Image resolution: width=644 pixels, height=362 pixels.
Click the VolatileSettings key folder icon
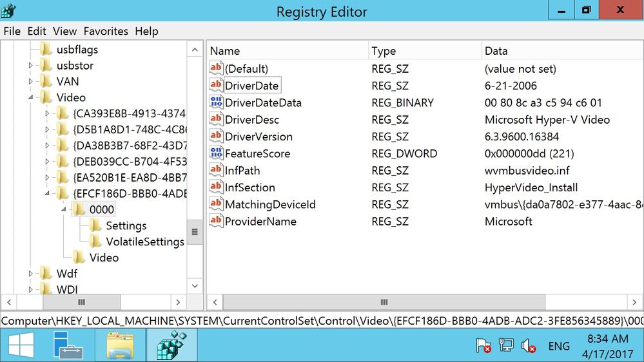[x=95, y=242]
